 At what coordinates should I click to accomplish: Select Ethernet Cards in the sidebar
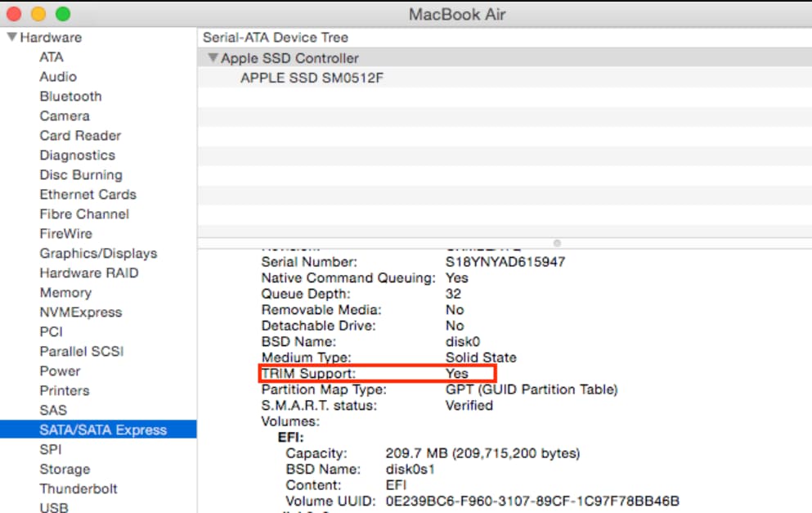point(88,195)
